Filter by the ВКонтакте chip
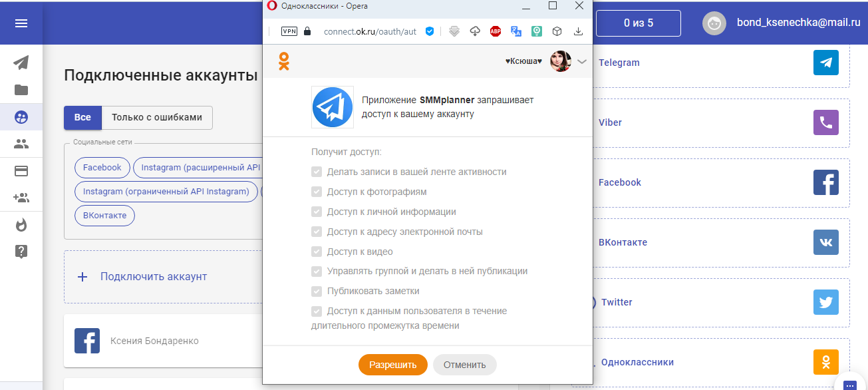Screen dimensions: 868x390 [105, 216]
